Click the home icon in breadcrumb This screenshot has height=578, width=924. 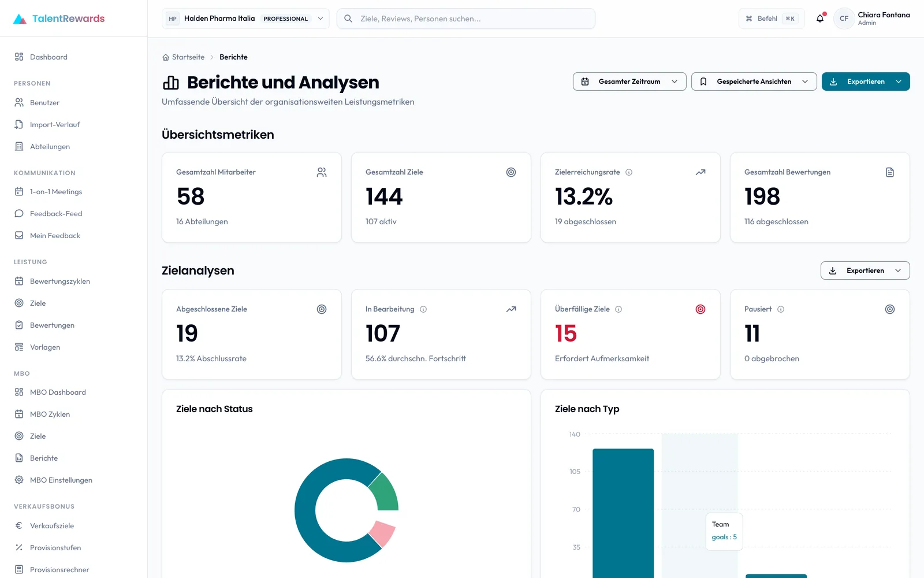point(166,57)
